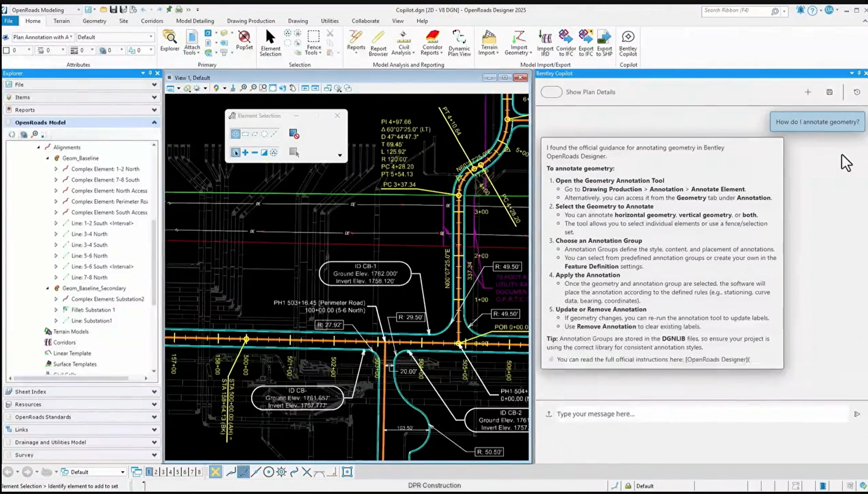Image resolution: width=868 pixels, height=494 pixels.
Task: Toggle the Show Plan Details switch
Action: click(x=551, y=92)
